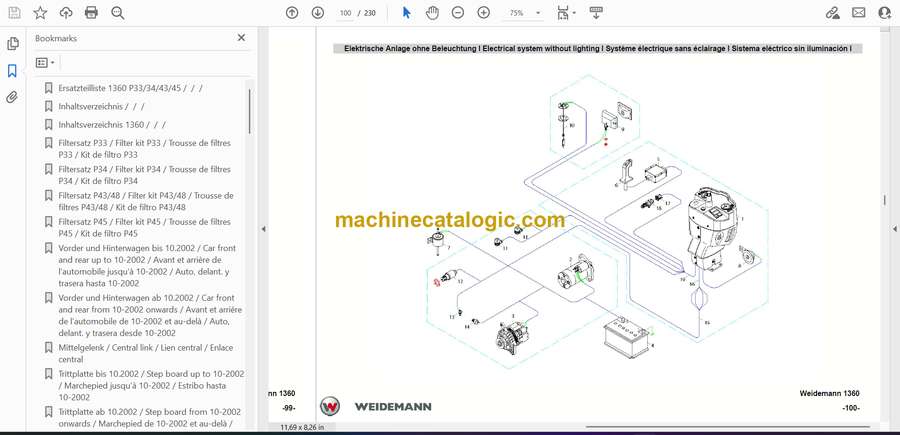Open bookmark Filtersatz P43/48
Image resolution: width=900 pixels, height=435 pixels.
click(146, 201)
